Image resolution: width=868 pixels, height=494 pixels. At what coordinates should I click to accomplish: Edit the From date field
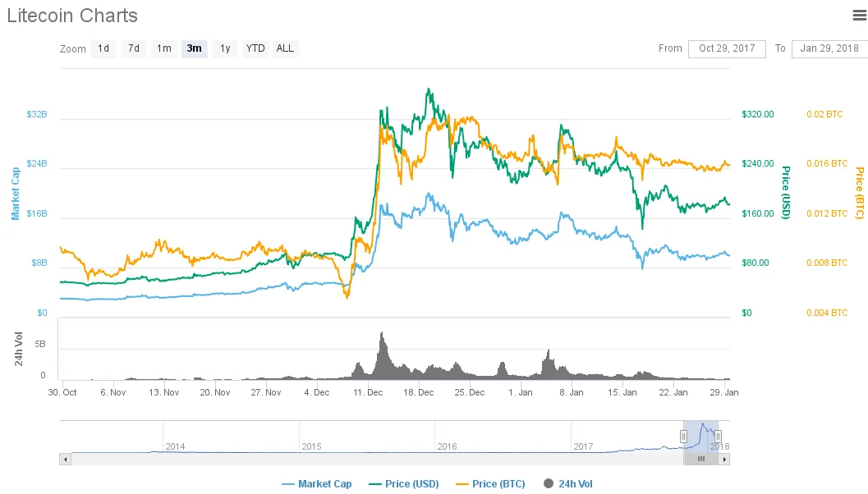tap(727, 48)
